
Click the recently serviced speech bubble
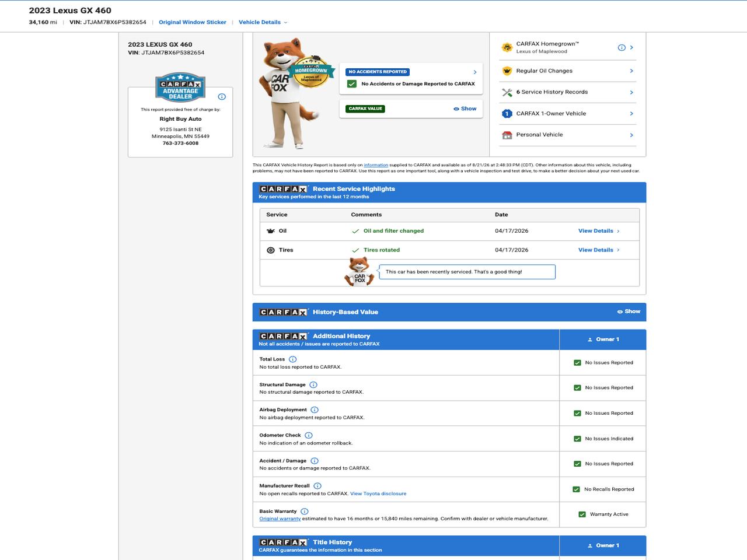[x=467, y=272]
